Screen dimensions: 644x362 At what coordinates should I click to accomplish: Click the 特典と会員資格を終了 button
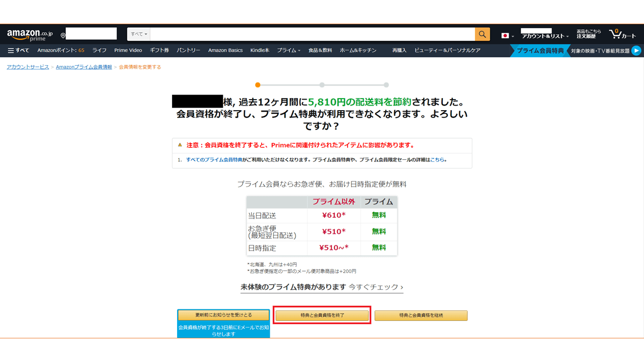click(321, 315)
